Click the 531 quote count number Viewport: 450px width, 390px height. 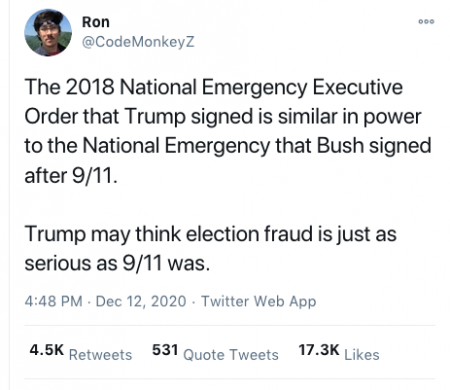165,350
